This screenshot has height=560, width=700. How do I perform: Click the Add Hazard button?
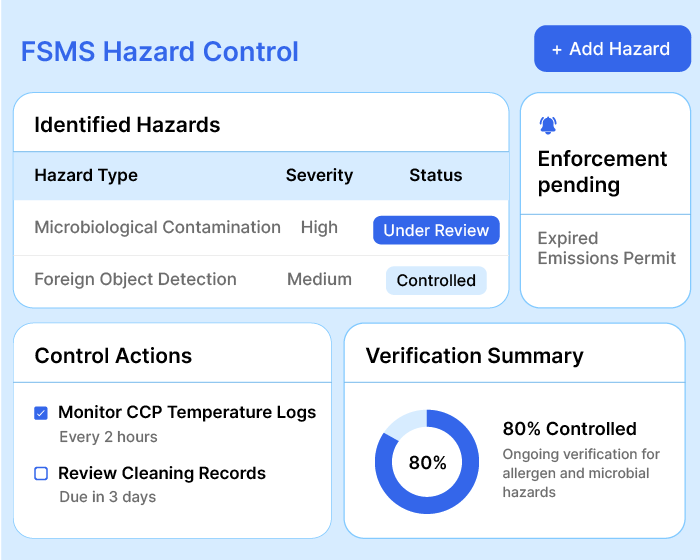tap(612, 49)
